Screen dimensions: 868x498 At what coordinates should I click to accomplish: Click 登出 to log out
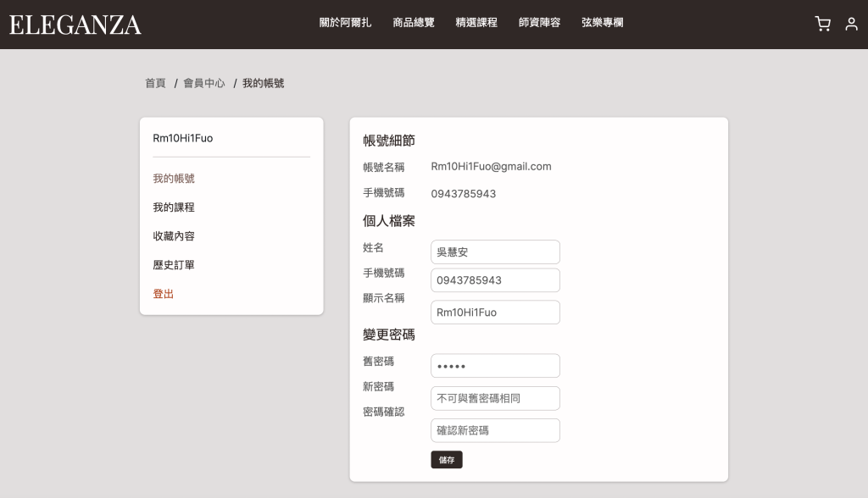point(164,294)
